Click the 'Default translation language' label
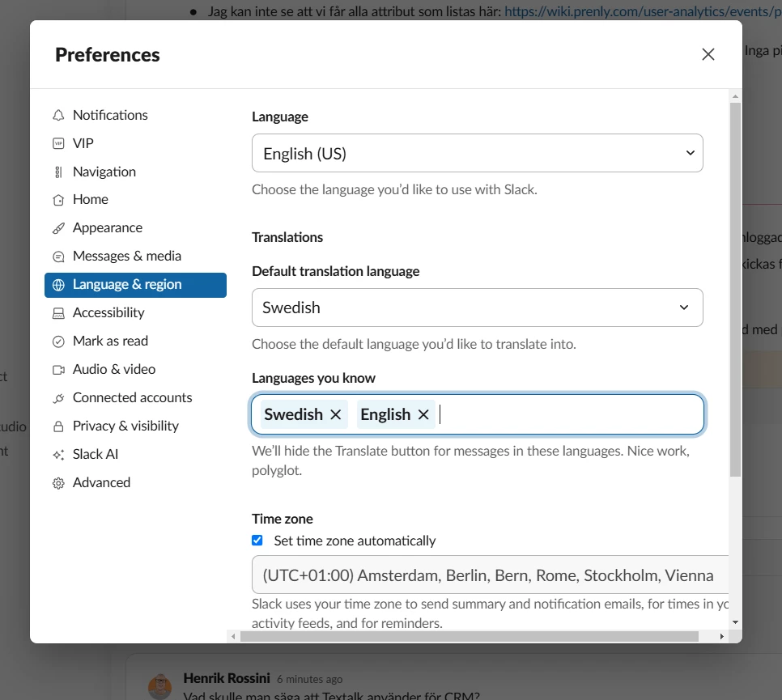Image resolution: width=782 pixels, height=700 pixels. (x=336, y=271)
